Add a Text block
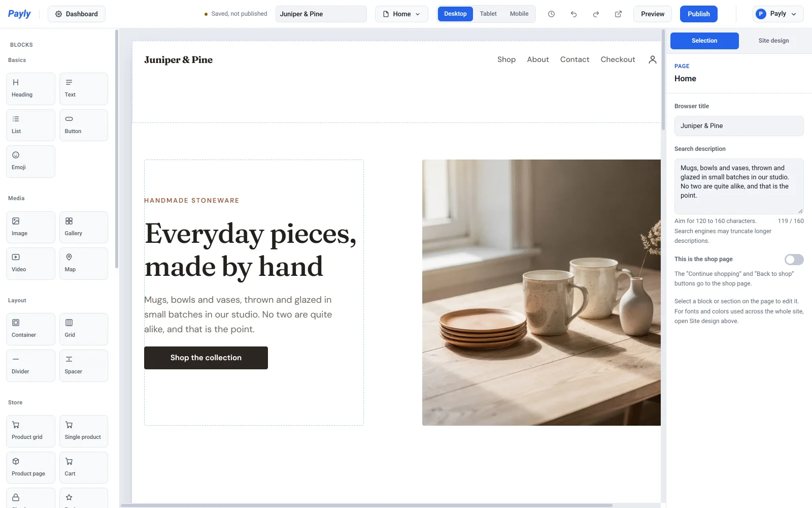The width and height of the screenshot is (812, 508). tap(84, 89)
